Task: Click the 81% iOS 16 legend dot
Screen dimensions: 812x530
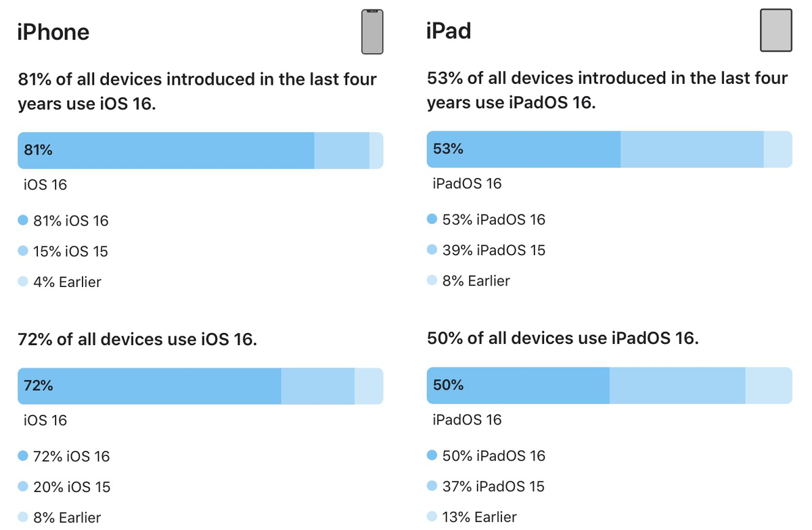Action: pyautogui.click(x=23, y=220)
